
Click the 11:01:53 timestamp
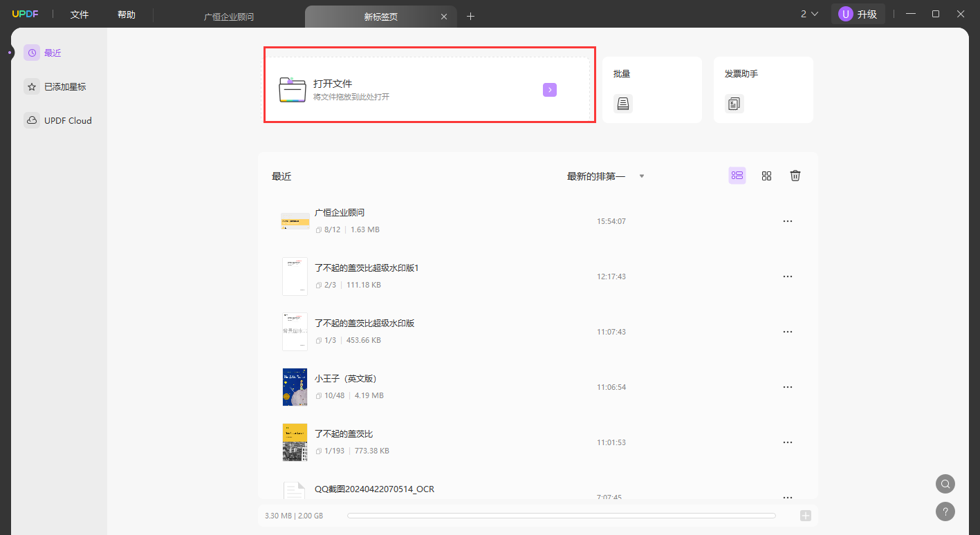point(611,442)
